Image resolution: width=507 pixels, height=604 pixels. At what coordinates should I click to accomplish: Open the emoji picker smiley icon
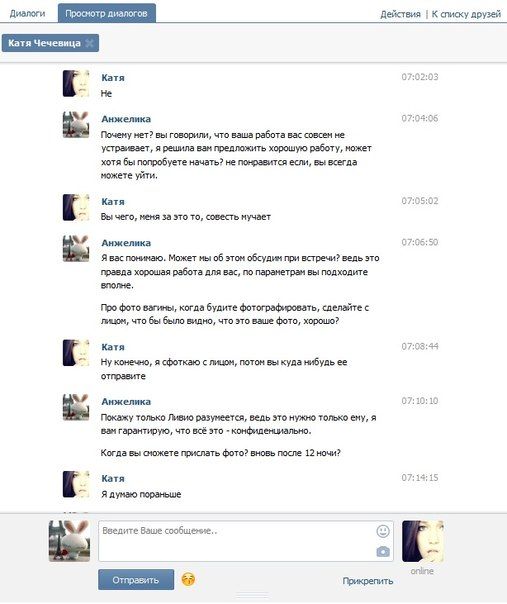coord(383,532)
